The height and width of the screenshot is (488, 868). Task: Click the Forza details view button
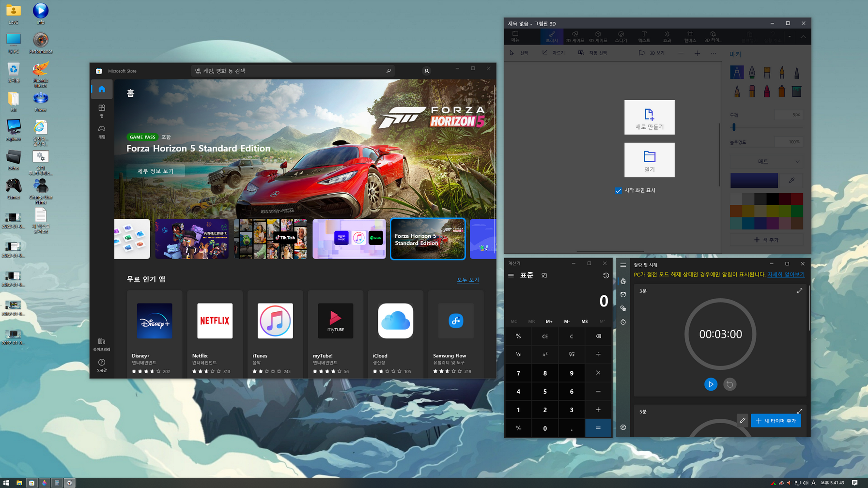pyautogui.click(x=155, y=171)
